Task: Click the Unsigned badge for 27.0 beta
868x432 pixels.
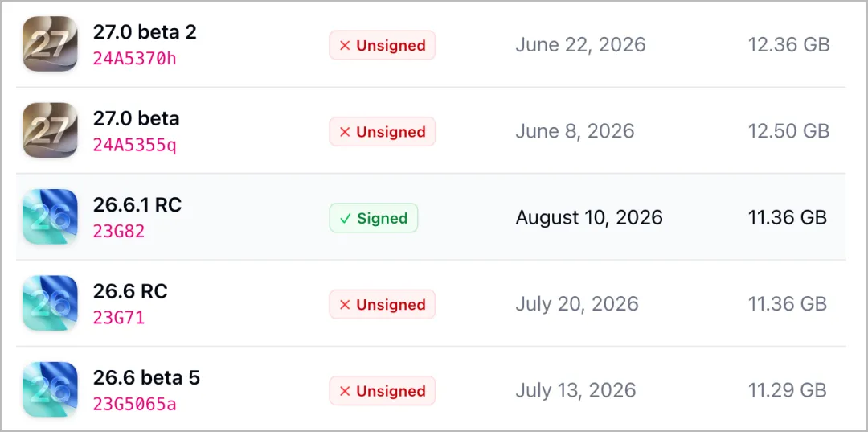Action: tap(383, 132)
